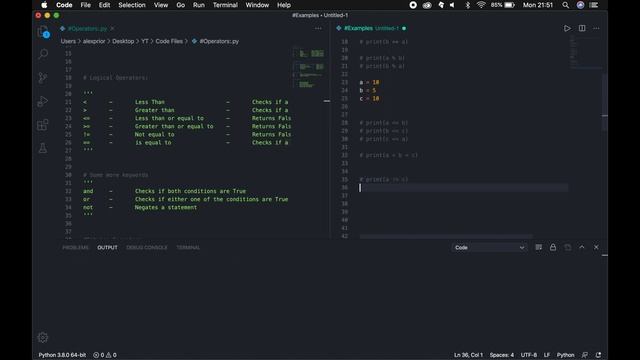Open Siri from menu bar
Viewport: 640px width, 360px height.
(x=580, y=5)
